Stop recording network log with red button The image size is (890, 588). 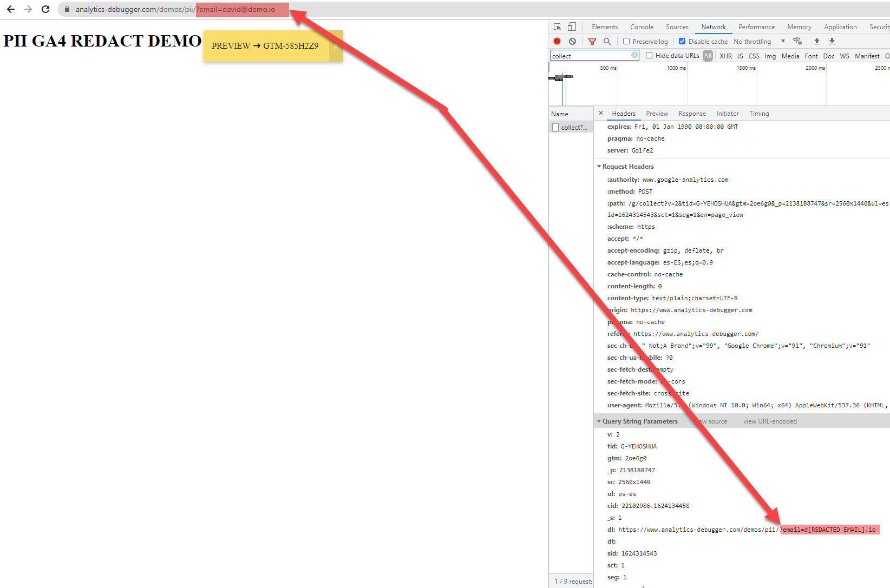(557, 41)
